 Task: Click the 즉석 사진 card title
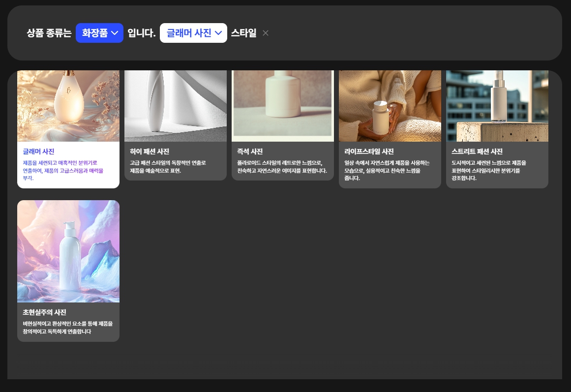[250, 151]
